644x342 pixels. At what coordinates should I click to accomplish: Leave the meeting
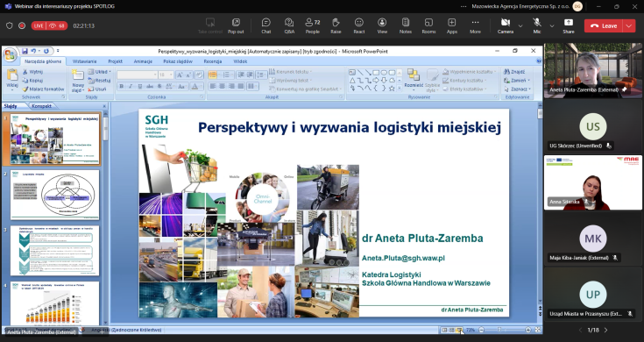(604, 25)
